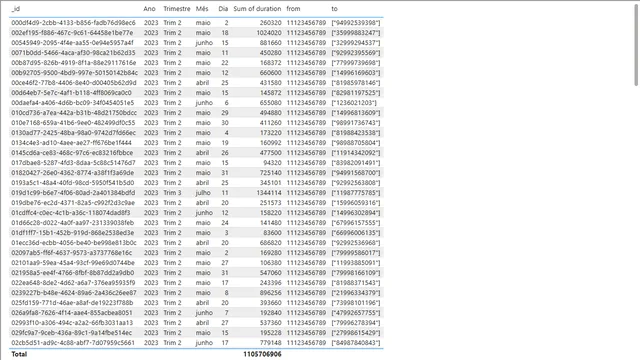Select id 029fc9a7-9ceb-436a-89c1-9a14fbe514ec
The image size is (640, 360).
click(72, 333)
